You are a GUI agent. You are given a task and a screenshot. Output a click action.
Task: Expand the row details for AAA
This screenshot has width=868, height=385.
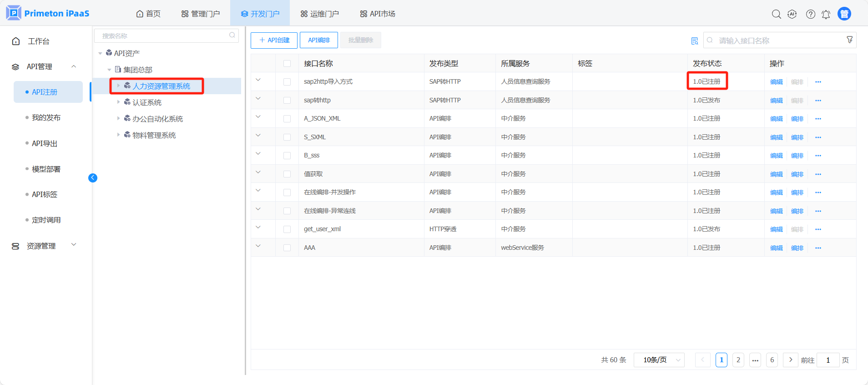point(258,246)
